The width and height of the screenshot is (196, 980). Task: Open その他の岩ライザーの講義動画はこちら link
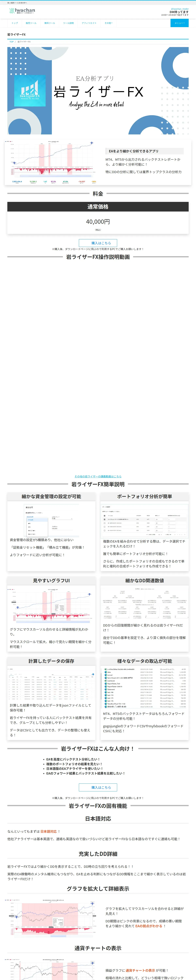(x=98, y=476)
